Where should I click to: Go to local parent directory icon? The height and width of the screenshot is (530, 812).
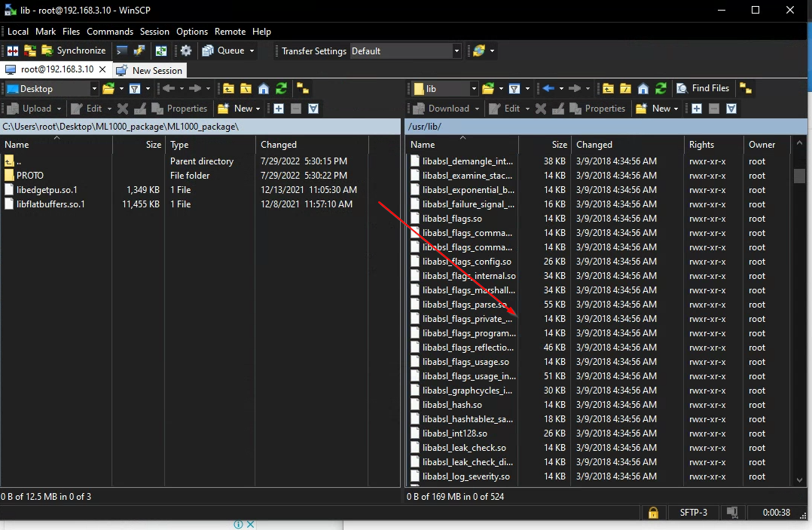pos(228,89)
